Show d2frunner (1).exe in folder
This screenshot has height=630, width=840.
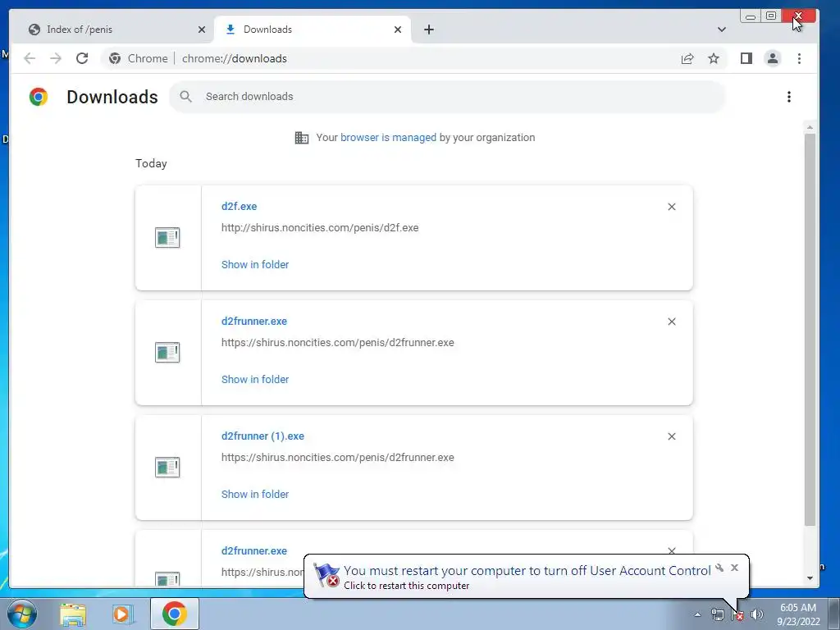coord(255,495)
